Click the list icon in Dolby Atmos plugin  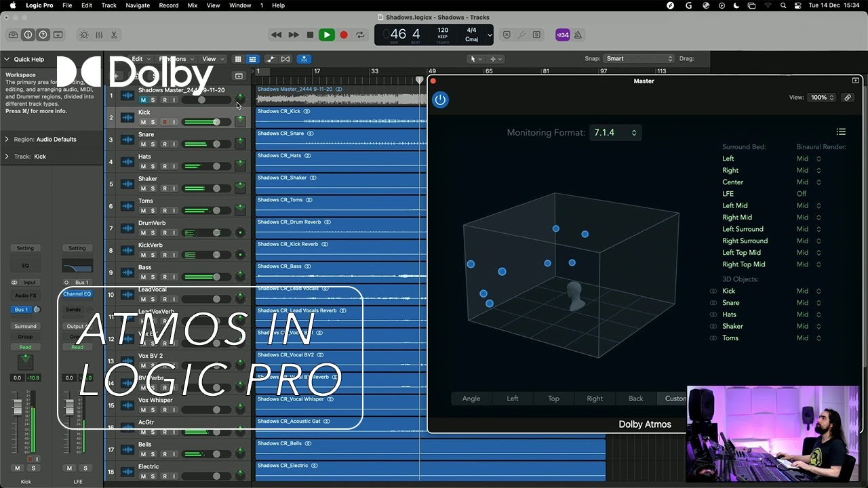click(841, 131)
